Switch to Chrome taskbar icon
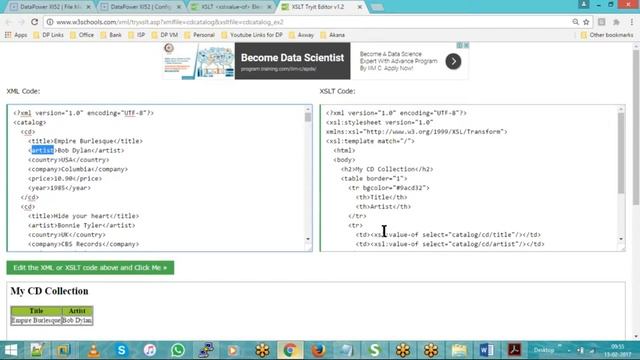Image resolution: width=640 pixels, height=360 pixels. (290, 350)
